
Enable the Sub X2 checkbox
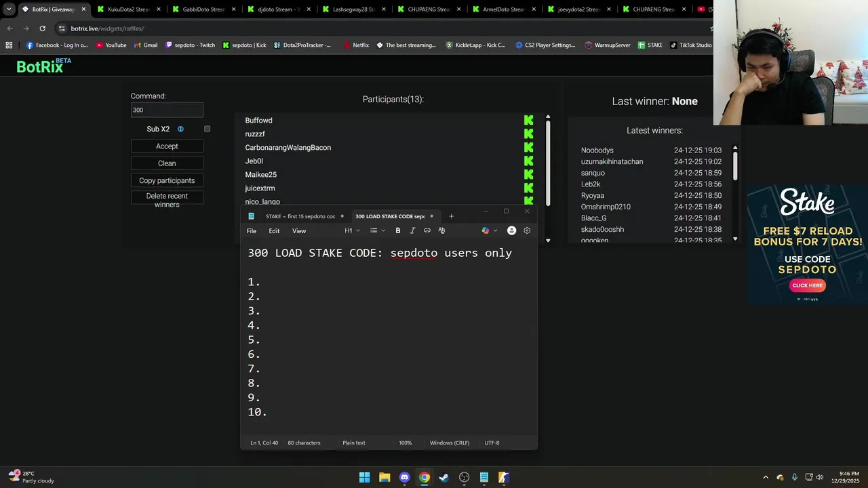[x=208, y=129]
